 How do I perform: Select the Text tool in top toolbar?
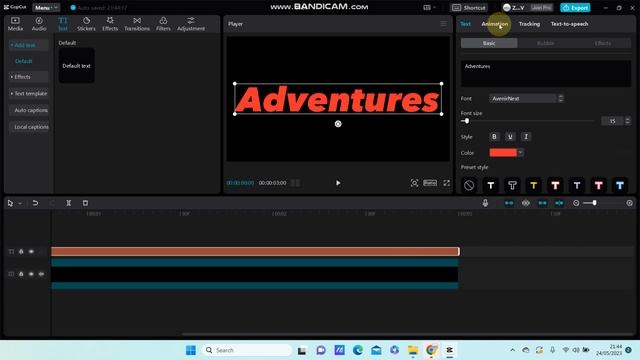click(63, 24)
